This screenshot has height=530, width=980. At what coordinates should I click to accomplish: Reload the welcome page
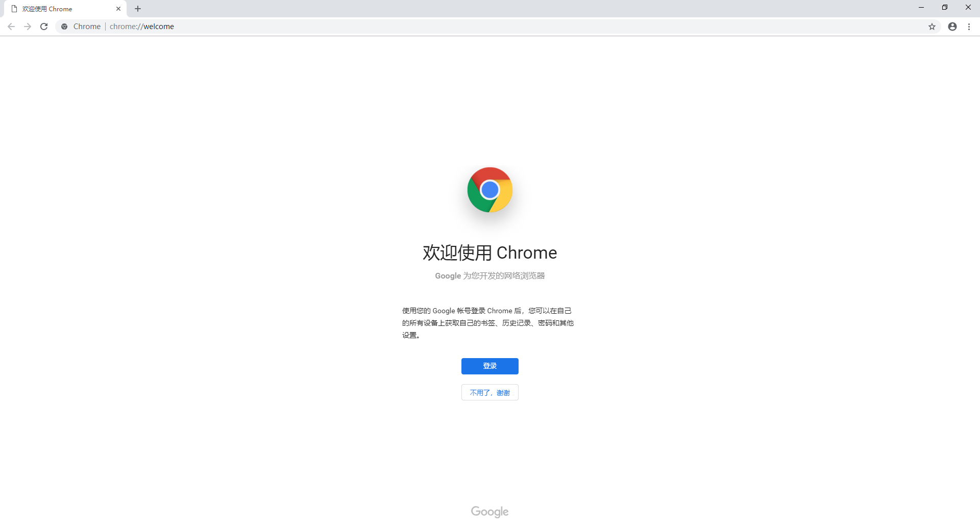pyautogui.click(x=44, y=27)
